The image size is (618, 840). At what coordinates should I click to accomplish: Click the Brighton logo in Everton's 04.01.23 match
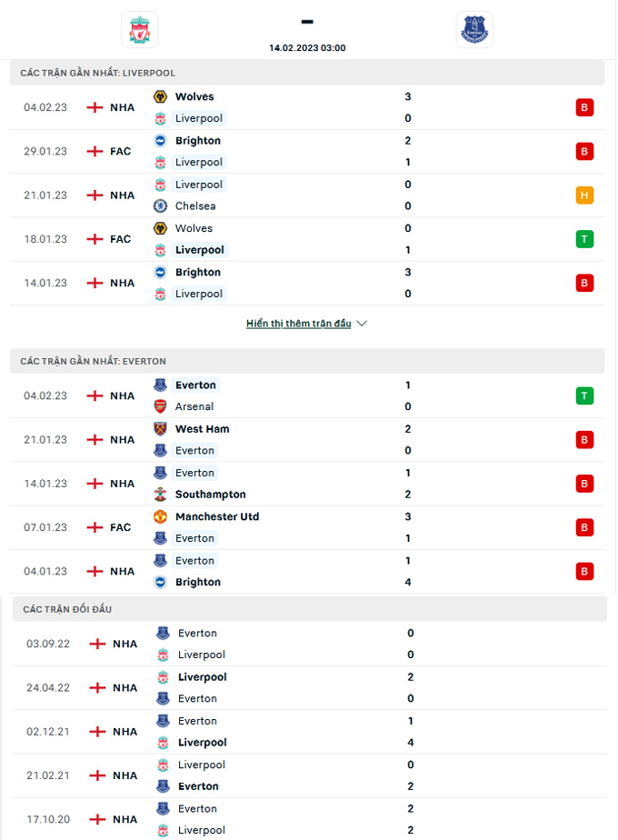pyautogui.click(x=160, y=583)
